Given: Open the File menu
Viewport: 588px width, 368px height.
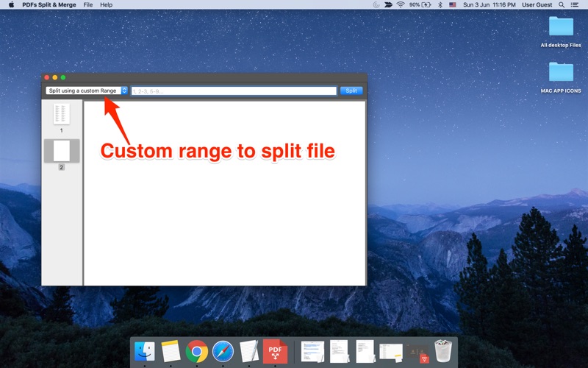Looking at the screenshot, I should 88,4.
